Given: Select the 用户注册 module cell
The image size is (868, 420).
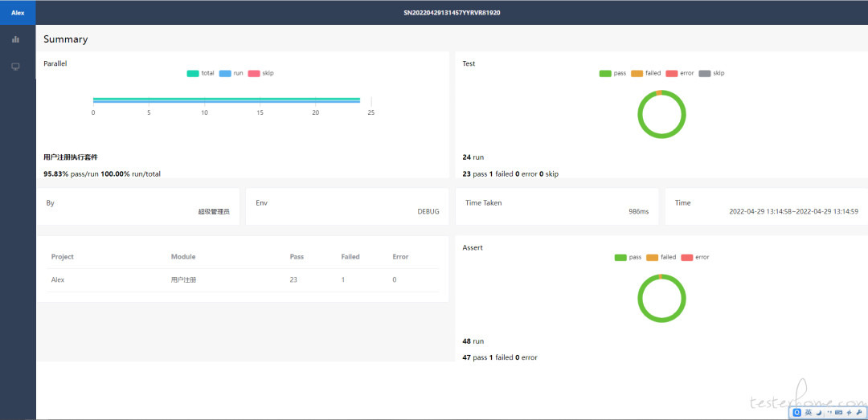Looking at the screenshot, I should pyautogui.click(x=184, y=280).
